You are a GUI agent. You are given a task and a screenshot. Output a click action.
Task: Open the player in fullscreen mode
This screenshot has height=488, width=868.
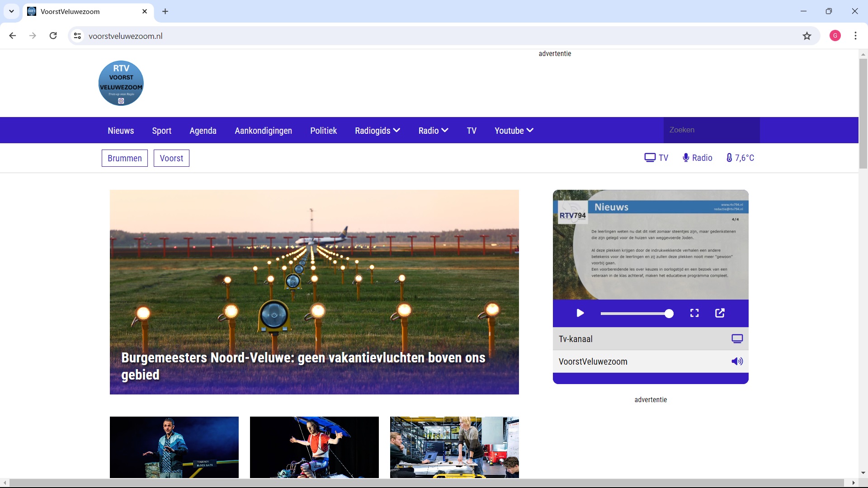coord(695,313)
